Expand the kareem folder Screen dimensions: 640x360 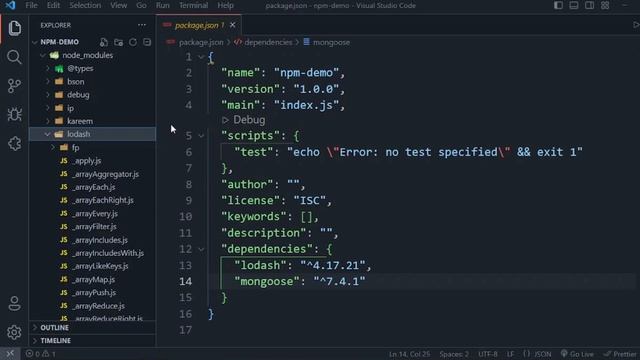point(48,121)
